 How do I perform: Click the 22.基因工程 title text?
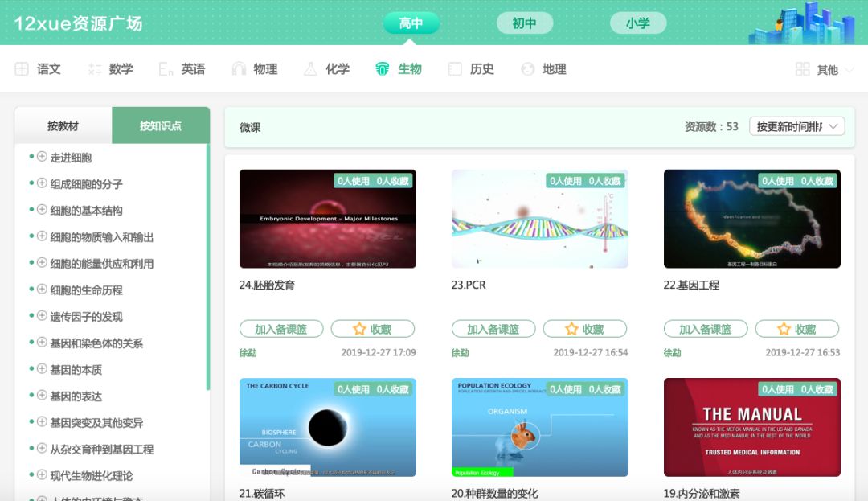click(x=691, y=285)
